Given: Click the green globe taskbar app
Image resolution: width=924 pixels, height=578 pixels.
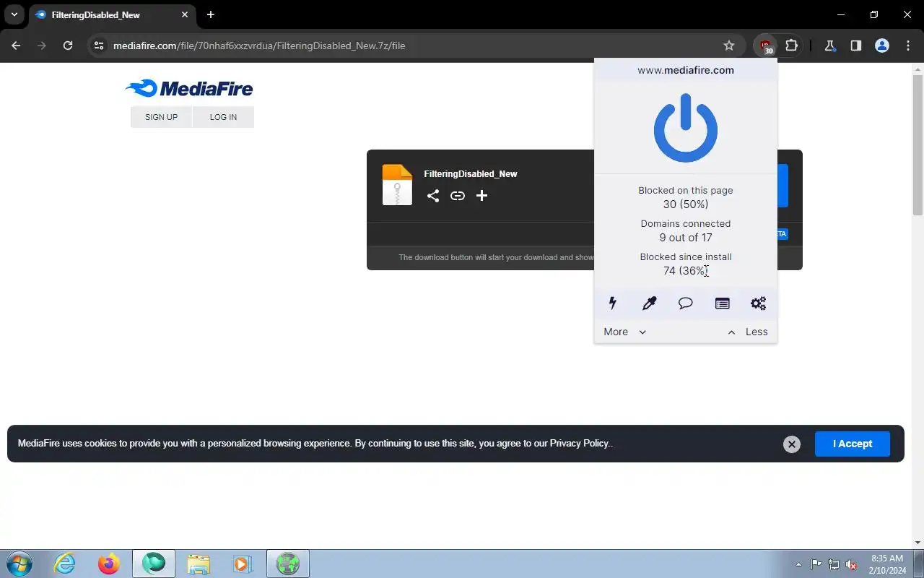Looking at the screenshot, I should click(x=288, y=564).
